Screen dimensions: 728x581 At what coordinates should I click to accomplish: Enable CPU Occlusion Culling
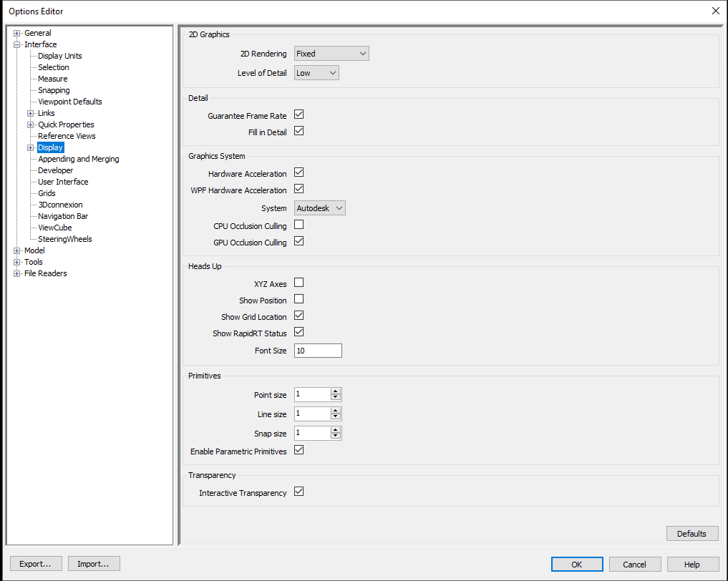[299, 224]
